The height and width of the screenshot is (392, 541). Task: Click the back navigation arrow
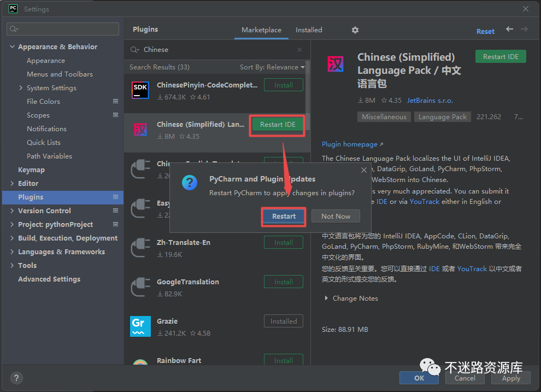pos(509,30)
